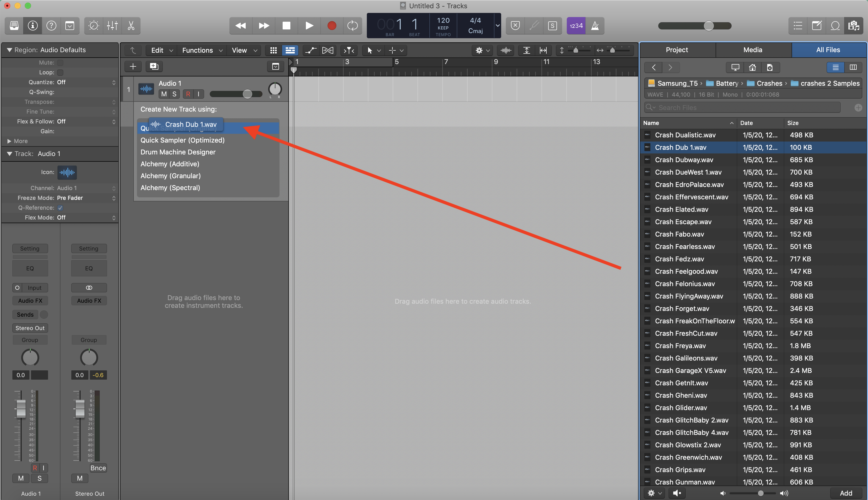Enable the Loop checkbox in Region inspector
Image resolution: width=868 pixels, height=500 pixels.
60,73
